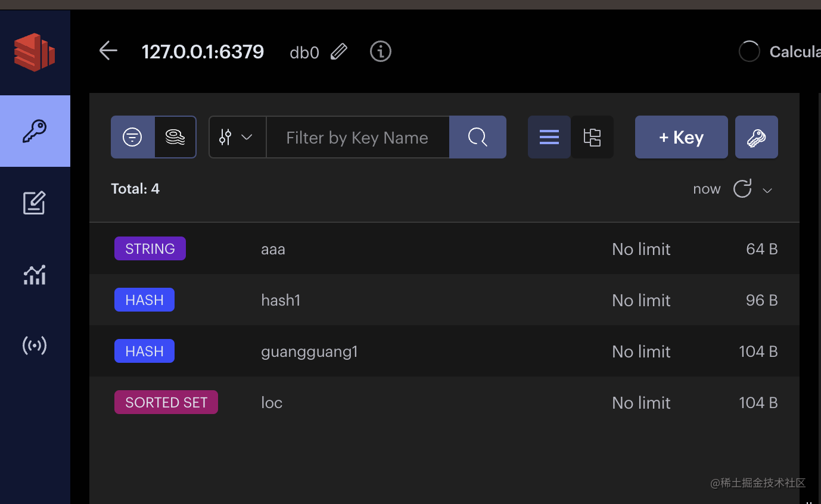Open the key type filter dropdown
821x504 pixels.
pyautogui.click(x=237, y=137)
